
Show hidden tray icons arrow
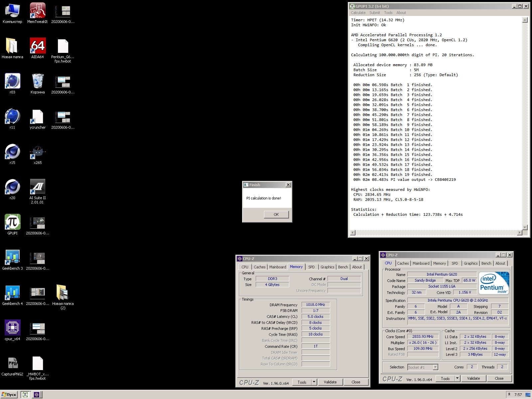tap(509, 394)
